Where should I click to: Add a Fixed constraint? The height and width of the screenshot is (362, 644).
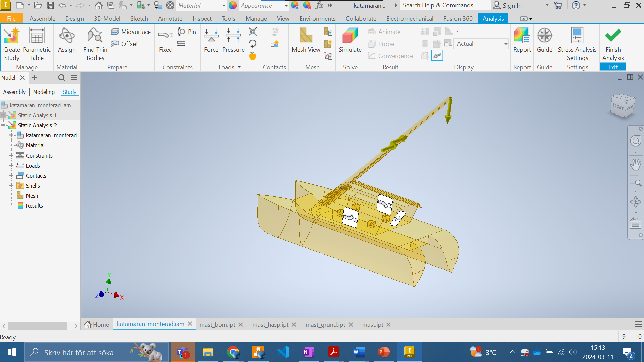[166, 40]
